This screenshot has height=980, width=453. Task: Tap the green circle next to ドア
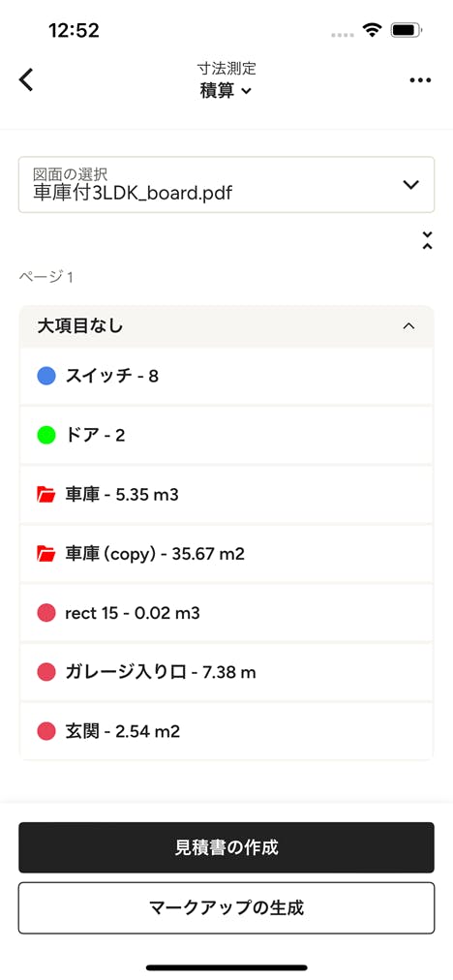[46, 436]
